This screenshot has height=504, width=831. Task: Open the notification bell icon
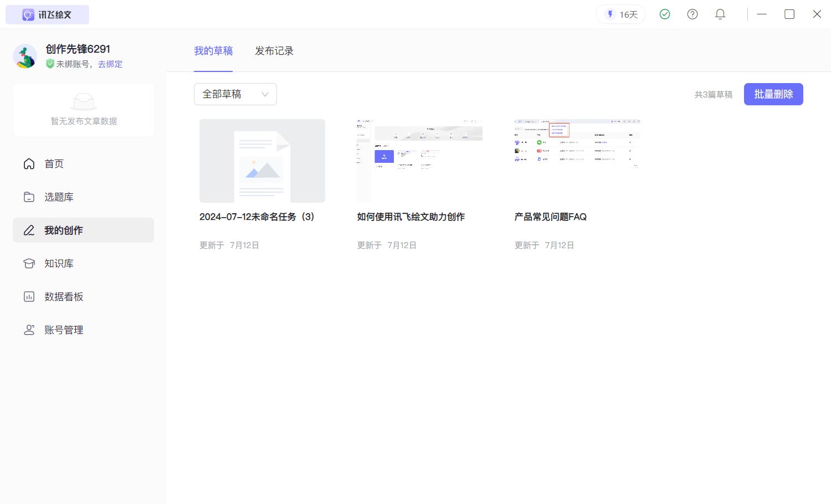pos(720,14)
